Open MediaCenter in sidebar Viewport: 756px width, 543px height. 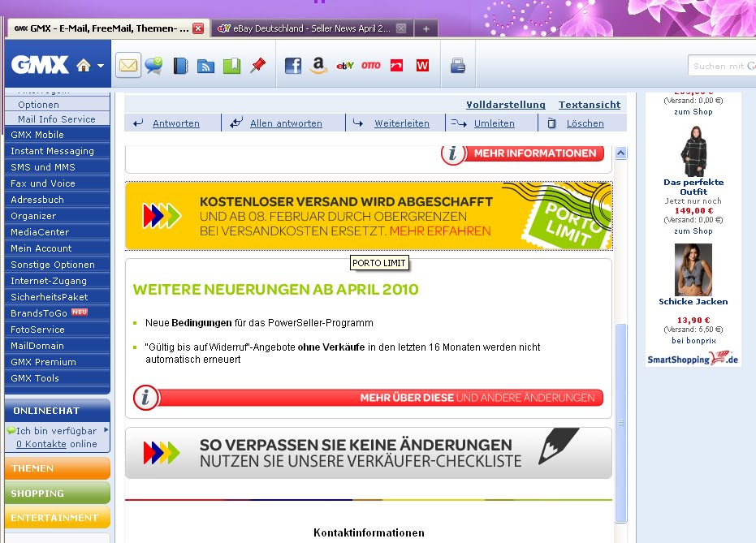[58, 232]
